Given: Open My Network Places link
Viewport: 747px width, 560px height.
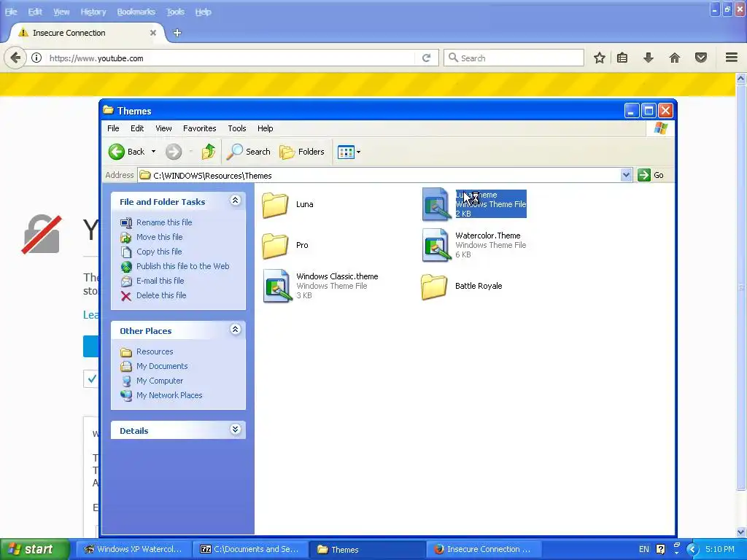Looking at the screenshot, I should click(x=169, y=395).
